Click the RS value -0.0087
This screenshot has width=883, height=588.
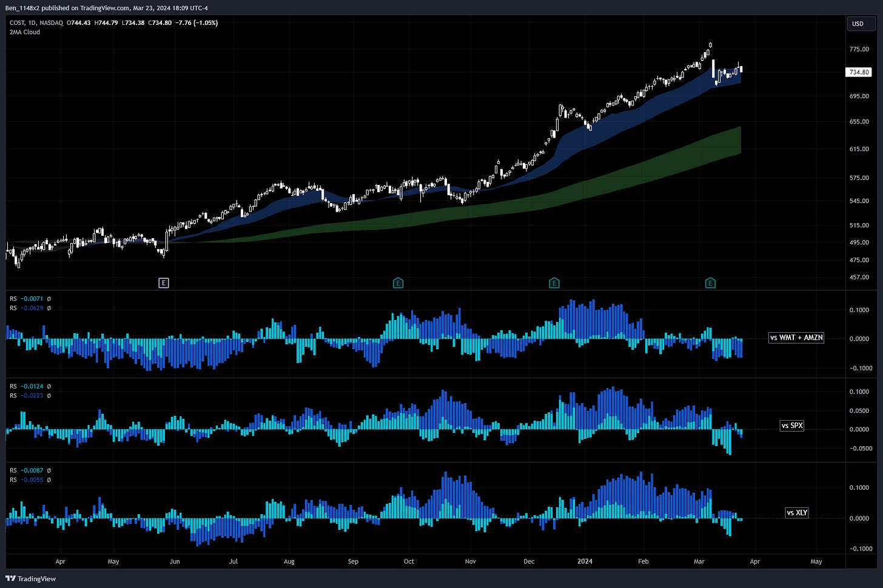click(x=32, y=470)
